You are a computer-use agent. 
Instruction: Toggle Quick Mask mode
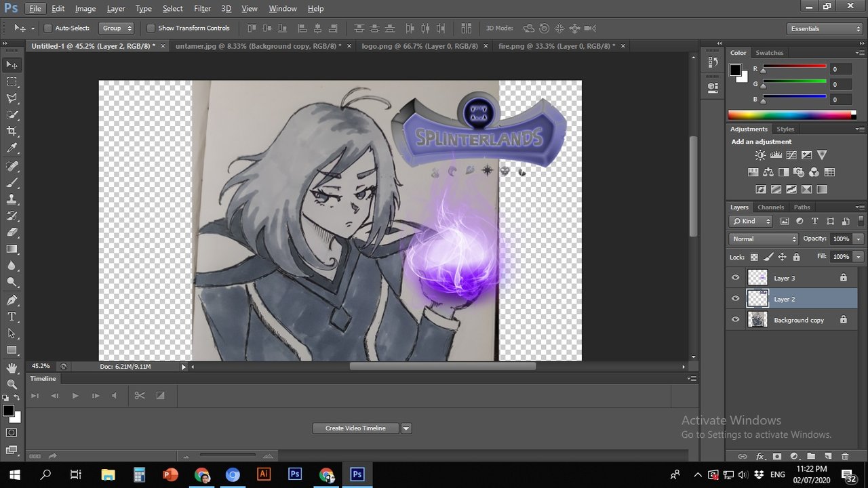coord(12,432)
